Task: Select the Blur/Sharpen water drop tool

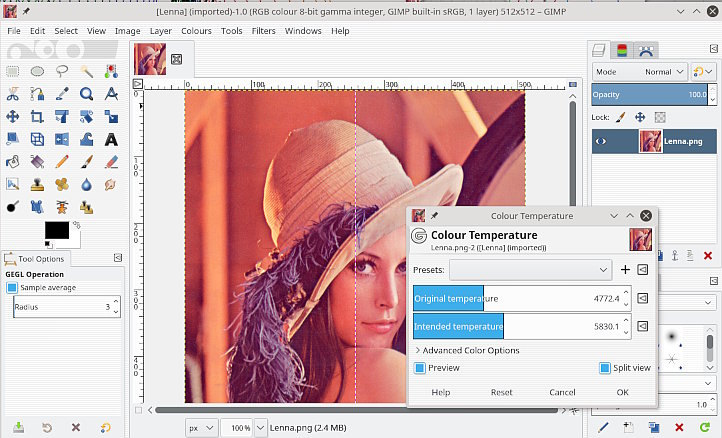Action: pos(87,184)
